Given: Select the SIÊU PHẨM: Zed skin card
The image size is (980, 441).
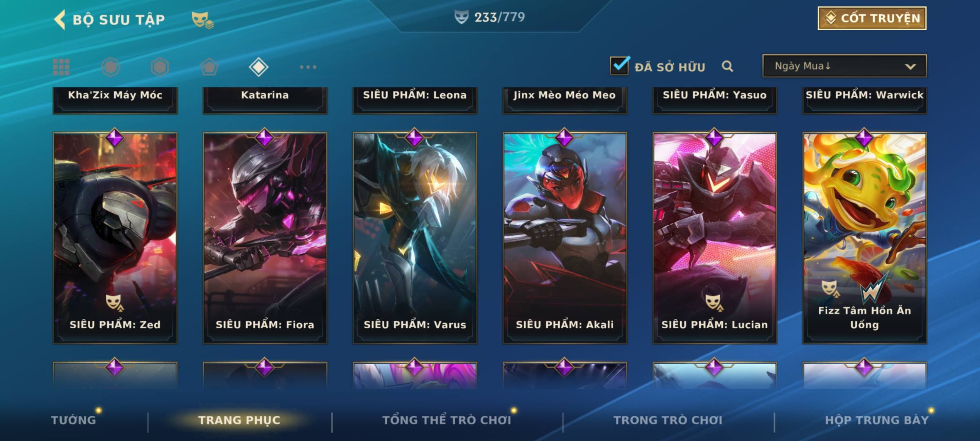Looking at the screenshot, I should [115, 238].
